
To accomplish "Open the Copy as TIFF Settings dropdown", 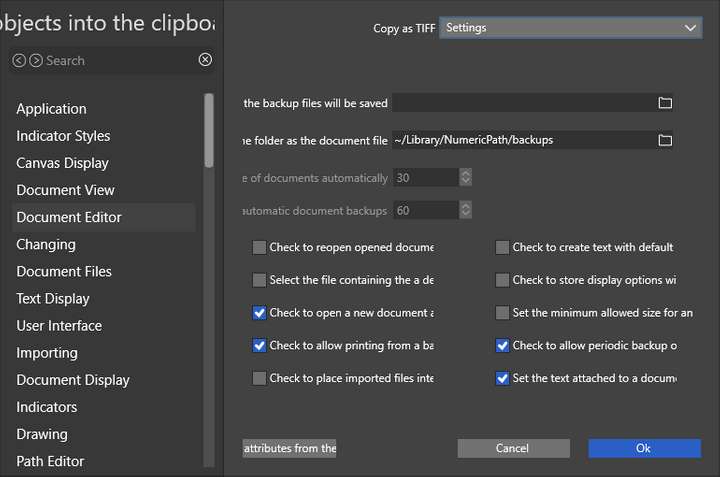I will point(570,28).
